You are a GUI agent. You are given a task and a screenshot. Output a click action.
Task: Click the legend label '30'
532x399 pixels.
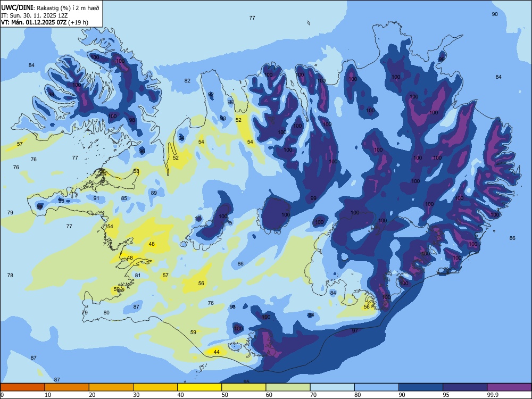tap(136, 395)
